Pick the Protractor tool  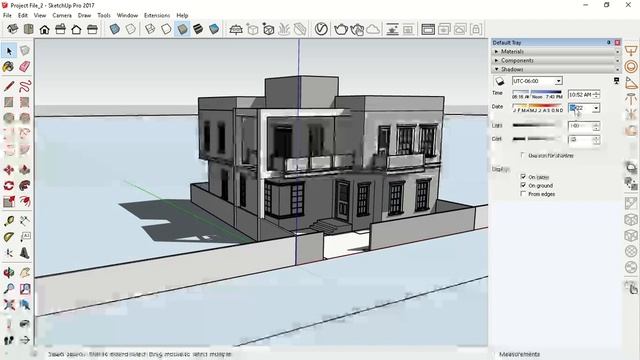(9, 237)
